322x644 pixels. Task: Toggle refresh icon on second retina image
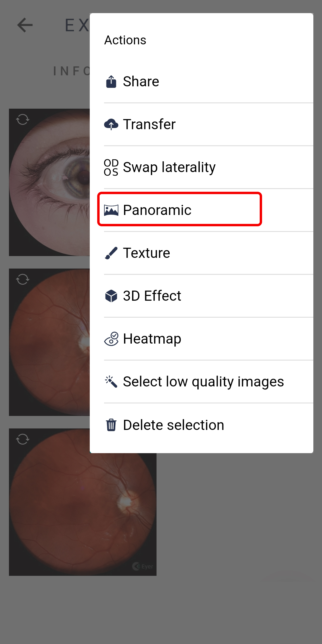click(x=23, y=279)
